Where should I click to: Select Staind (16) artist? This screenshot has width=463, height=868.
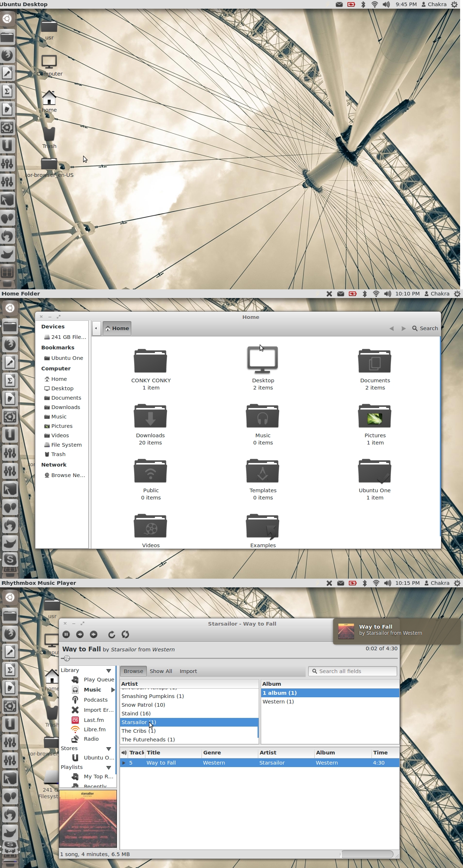[189, 714]
